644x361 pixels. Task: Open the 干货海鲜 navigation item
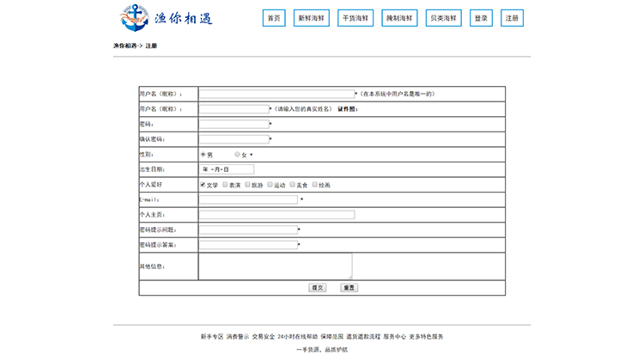coord(355,18)
